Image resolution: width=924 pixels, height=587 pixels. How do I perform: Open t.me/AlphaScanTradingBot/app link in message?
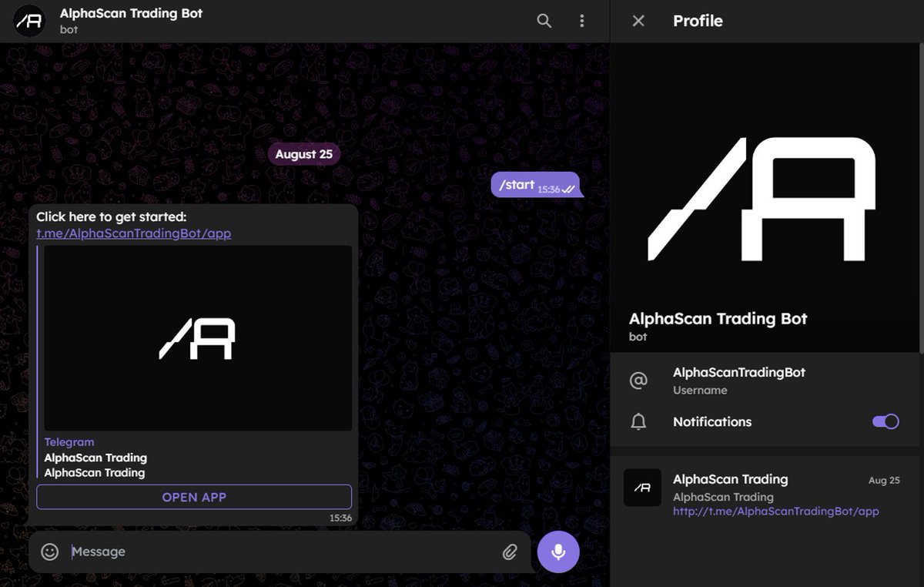[x=134, y=233]
